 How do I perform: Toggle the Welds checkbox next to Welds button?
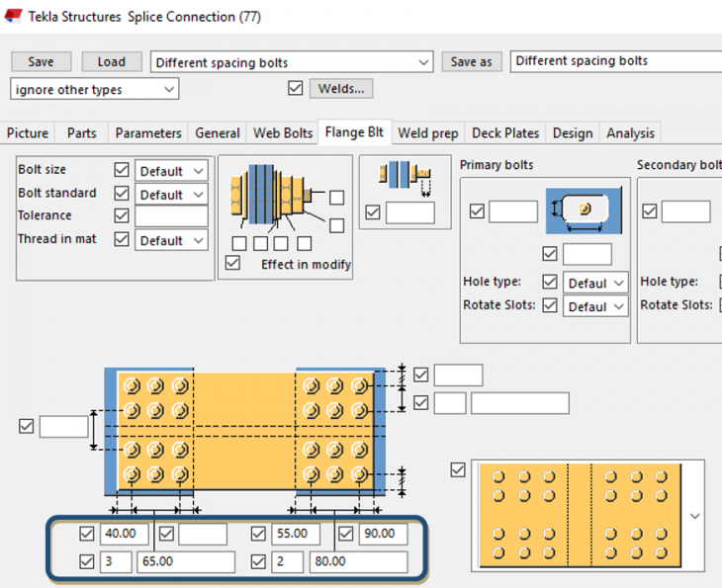[295, 88]
